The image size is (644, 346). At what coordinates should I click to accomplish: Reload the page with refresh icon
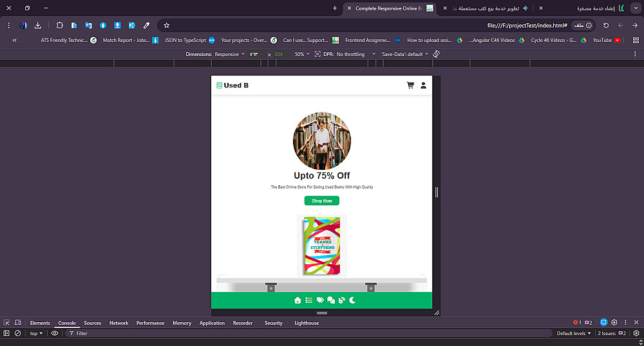tap(606, 26)
